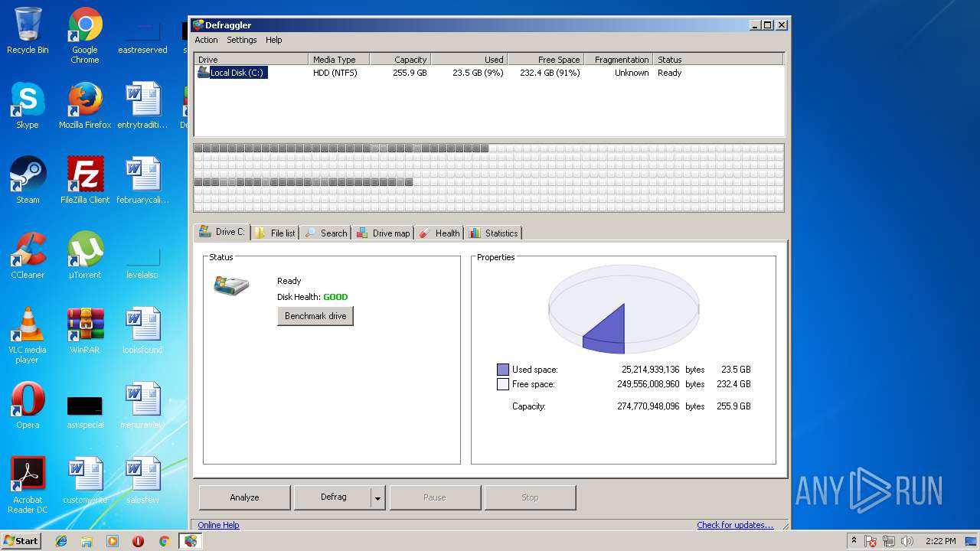Open File Explorer from the taskbar
980x551 pixels.
pyautogui.click(x=87, y=541)
